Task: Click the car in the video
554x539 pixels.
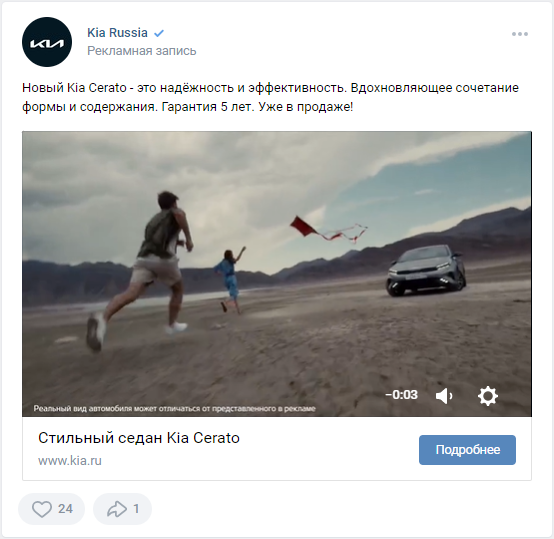Action: 426,270
